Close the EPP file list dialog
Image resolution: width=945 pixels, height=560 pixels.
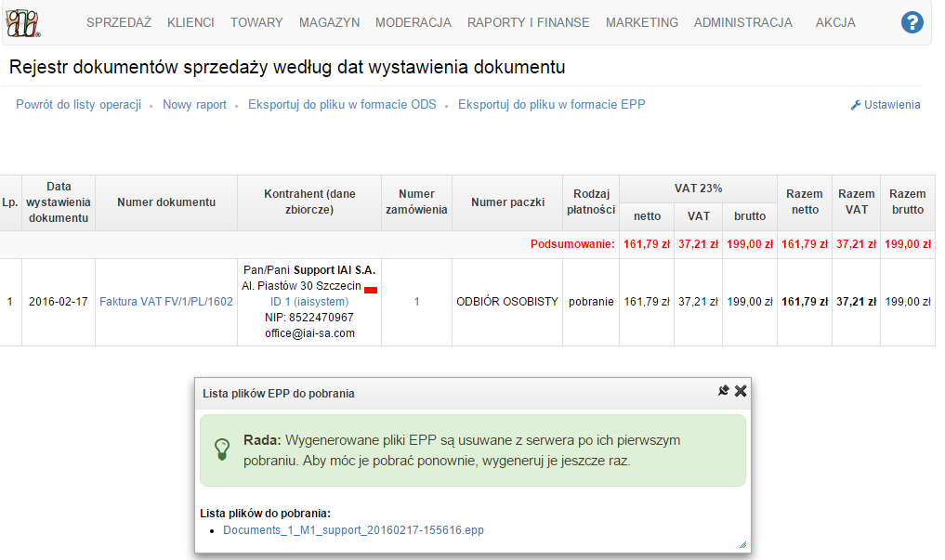[x=741, y=391]
